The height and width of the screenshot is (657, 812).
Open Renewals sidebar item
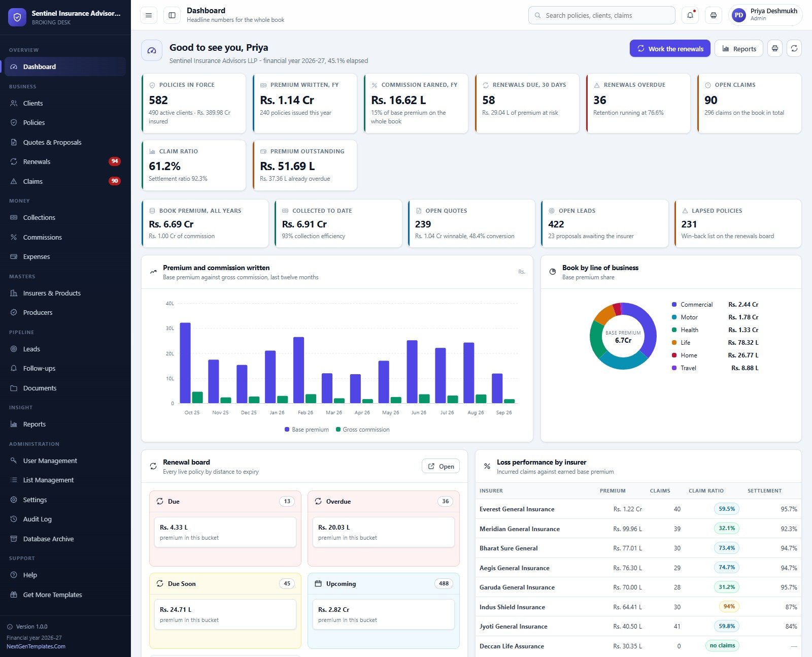click(65, 161)
